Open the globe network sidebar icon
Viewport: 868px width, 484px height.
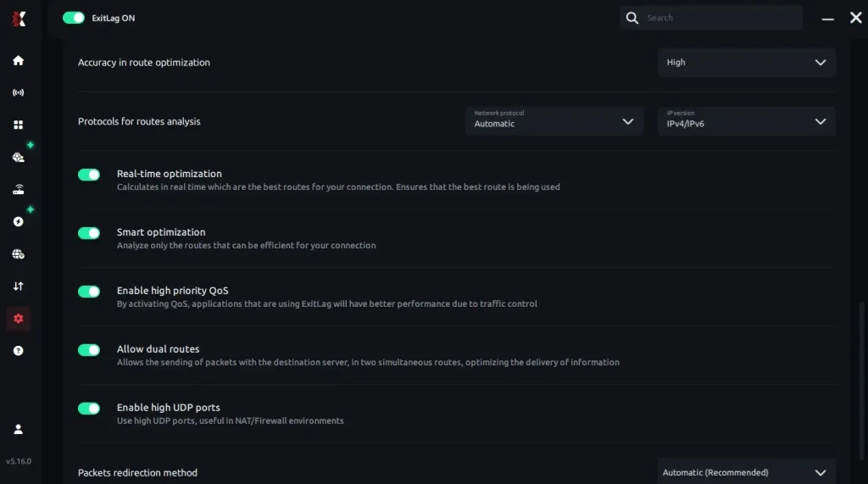click(x=19, y=254)
